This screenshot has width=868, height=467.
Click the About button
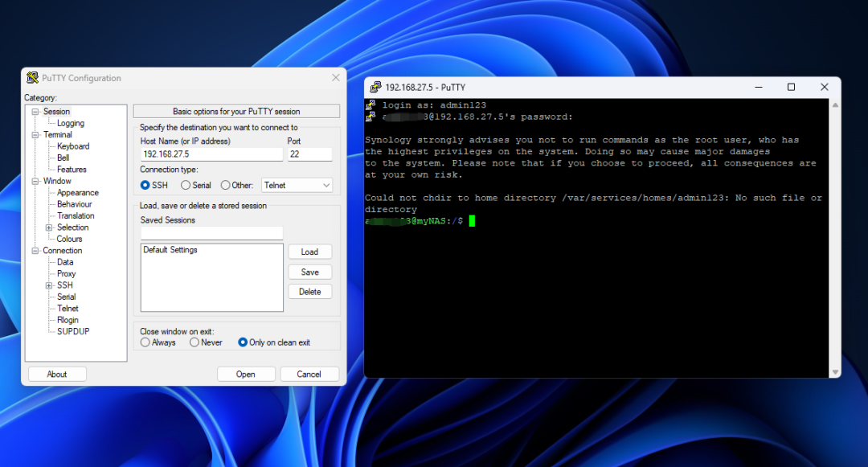point(57,374)
